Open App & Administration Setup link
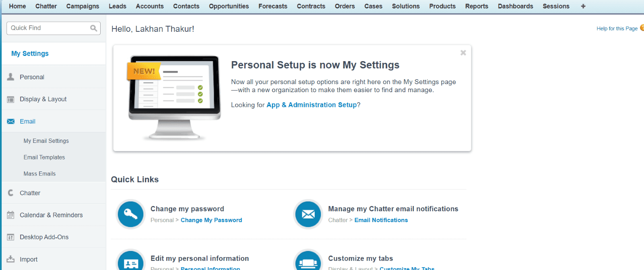The width and height of the screenshot is (644, 270). pos(312,105)
